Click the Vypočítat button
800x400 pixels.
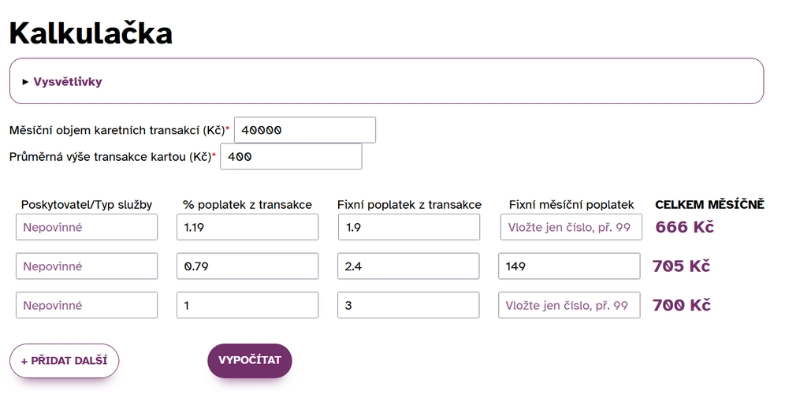[249, 361]
